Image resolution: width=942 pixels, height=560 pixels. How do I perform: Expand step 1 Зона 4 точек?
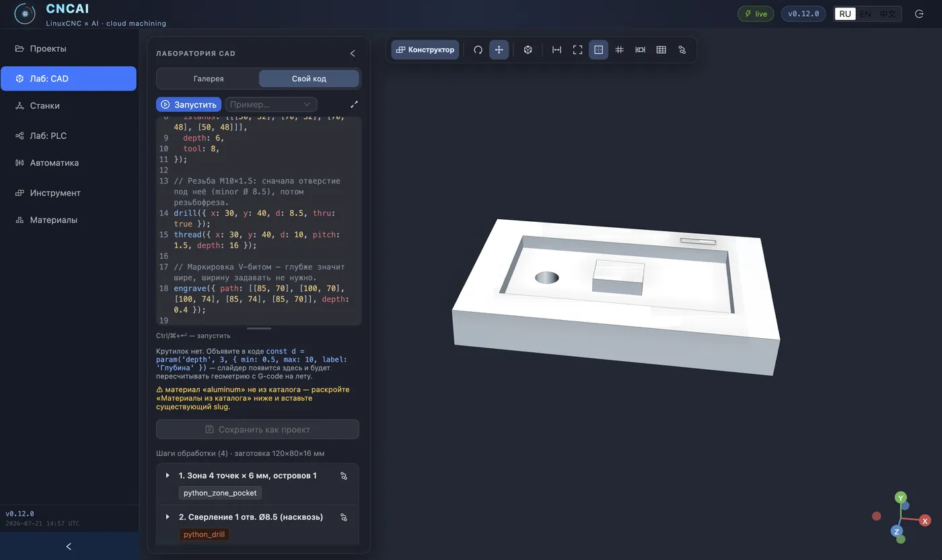pos(168,475)
